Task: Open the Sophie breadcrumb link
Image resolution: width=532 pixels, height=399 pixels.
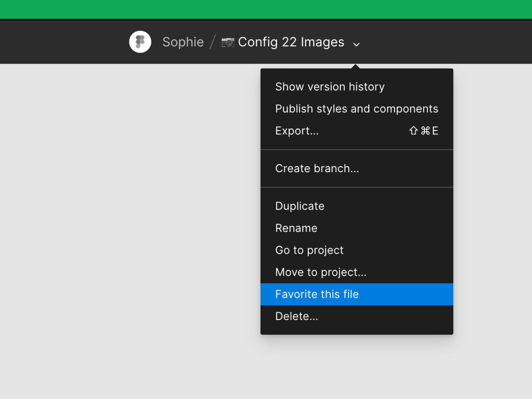Action: 183,42
